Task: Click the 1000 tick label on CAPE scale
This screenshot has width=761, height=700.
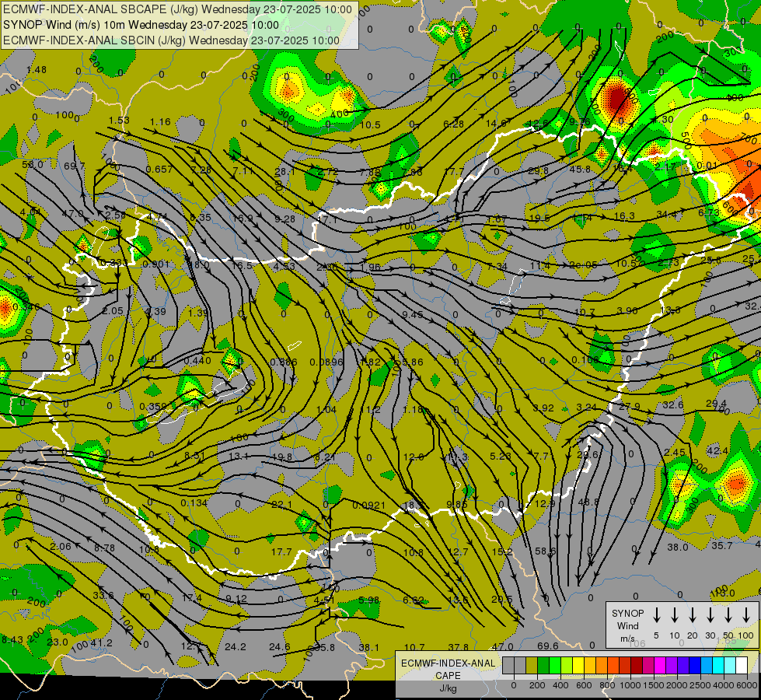Action: point(630,685)
